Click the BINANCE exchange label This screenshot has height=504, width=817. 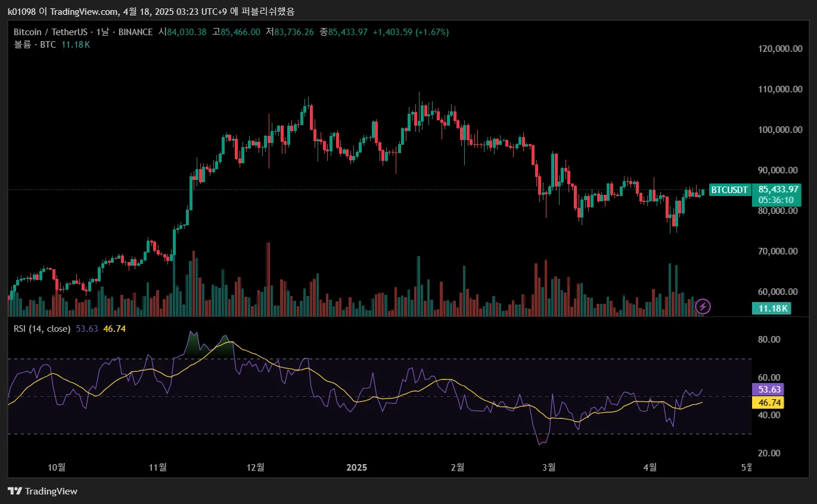point(135,32)
